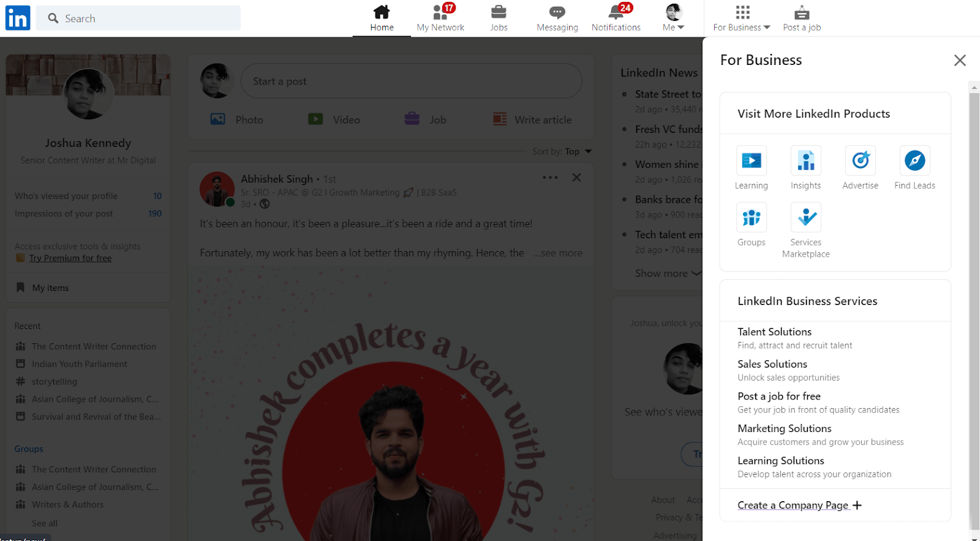Expand the Me profile dropdown

point(673,18)
